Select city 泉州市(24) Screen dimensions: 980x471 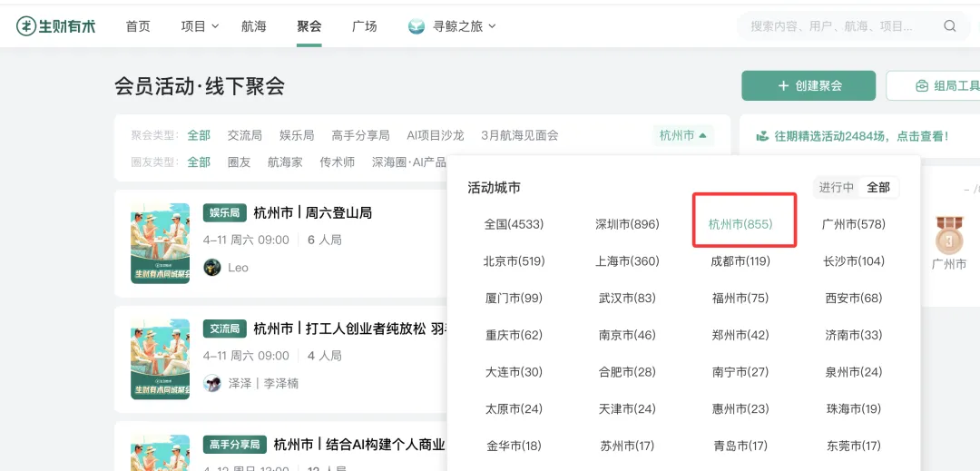[854, 372]
